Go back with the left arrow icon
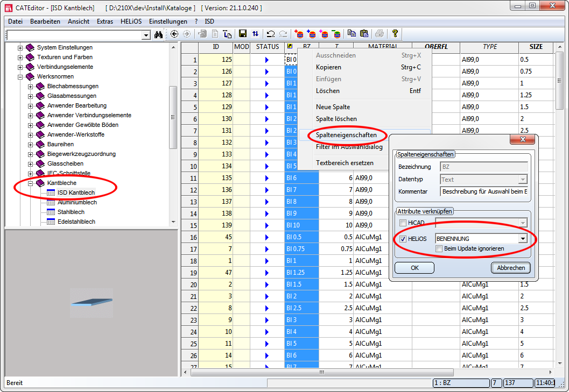569x392 pixels. pos(174,34)
